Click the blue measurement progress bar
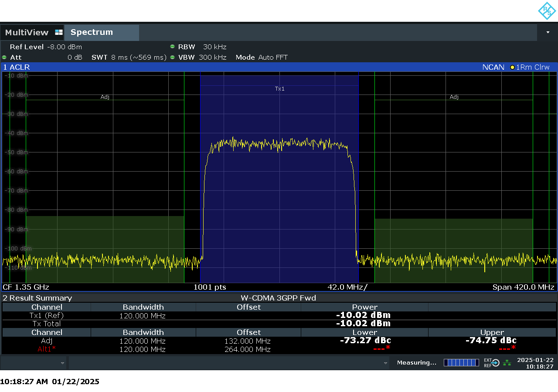558x392 pixels. click(461, 362)
